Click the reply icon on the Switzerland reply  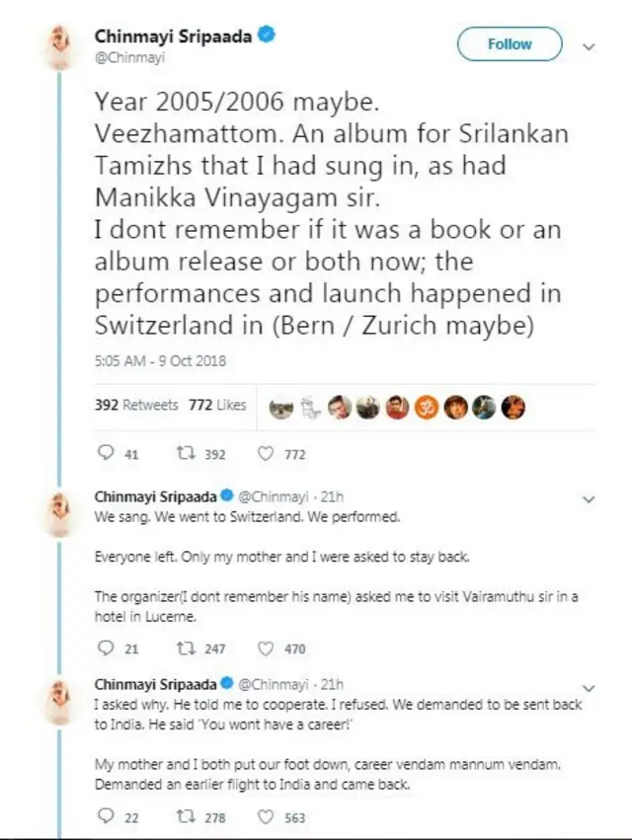(103, 649)
